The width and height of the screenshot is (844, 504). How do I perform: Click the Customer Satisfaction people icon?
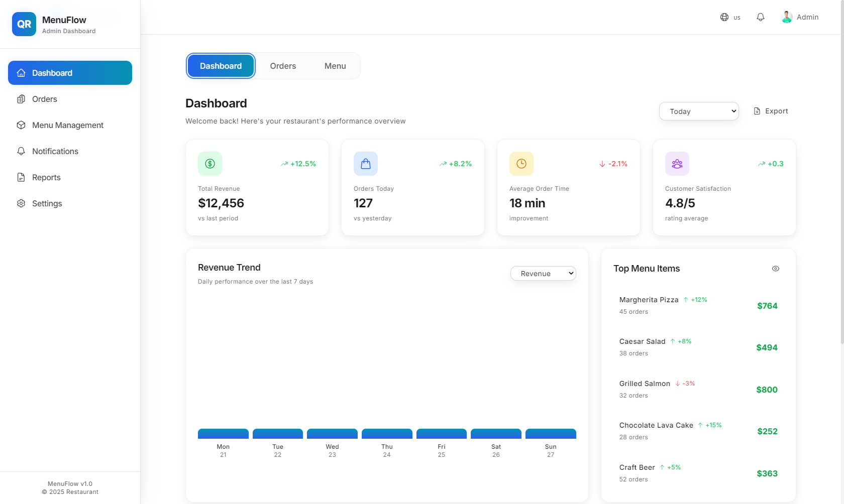coord(677,164)
